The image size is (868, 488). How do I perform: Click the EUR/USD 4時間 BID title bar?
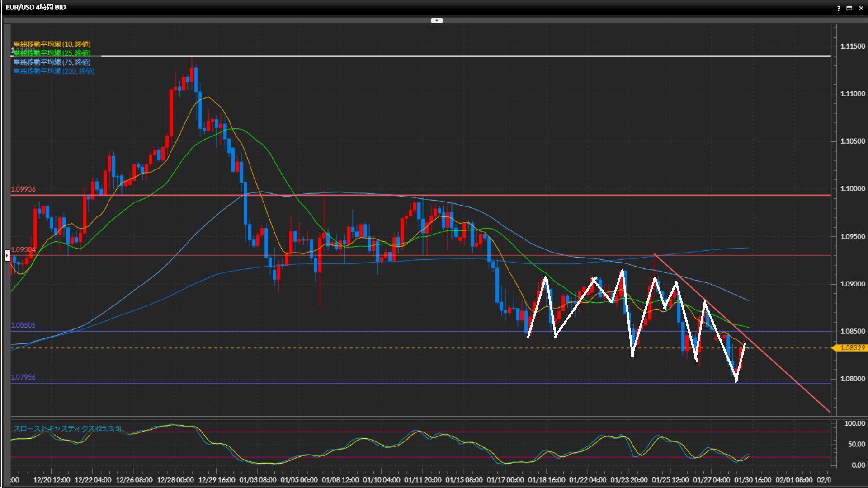pyautogui.click(x=36, y=7)
